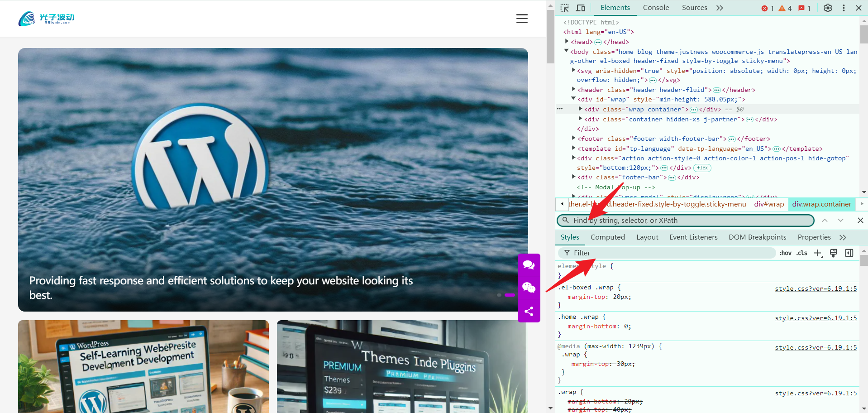Expand the footer element node

pos(573,139)
